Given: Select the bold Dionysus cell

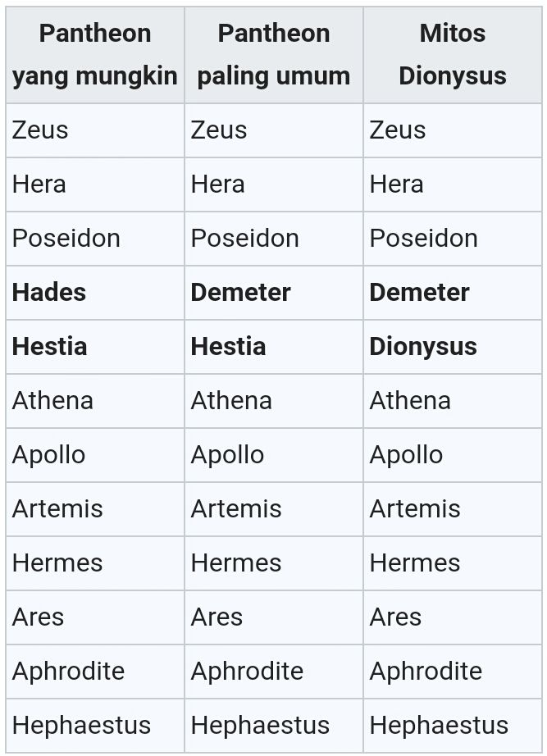Looking at the screenshot, I should (x=423, y=347).
